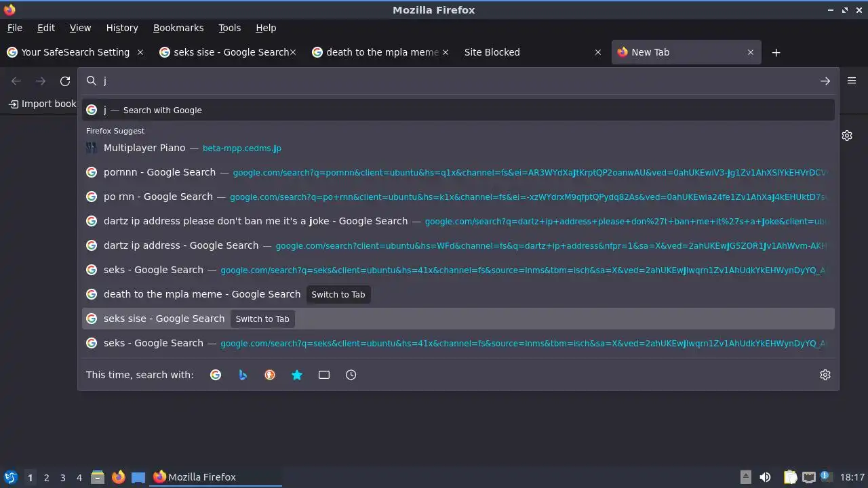This screenshot has height=488, width=868.
Task: Search this time with DuckDuckGo icon
Action: [270, 375]
